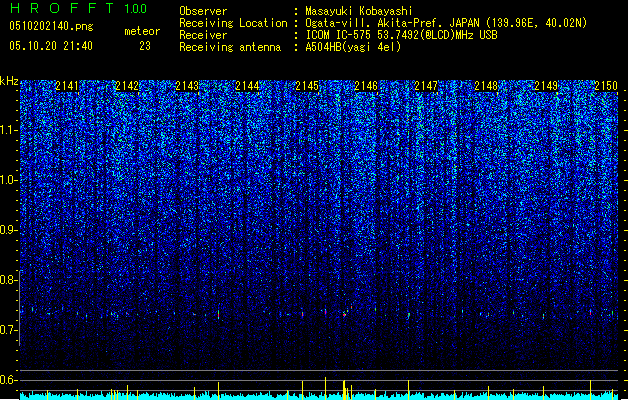The width and height of the screenshot is (629, 400).
Task: Click the kHz axis unit label
Action: (x=9, y=81)
